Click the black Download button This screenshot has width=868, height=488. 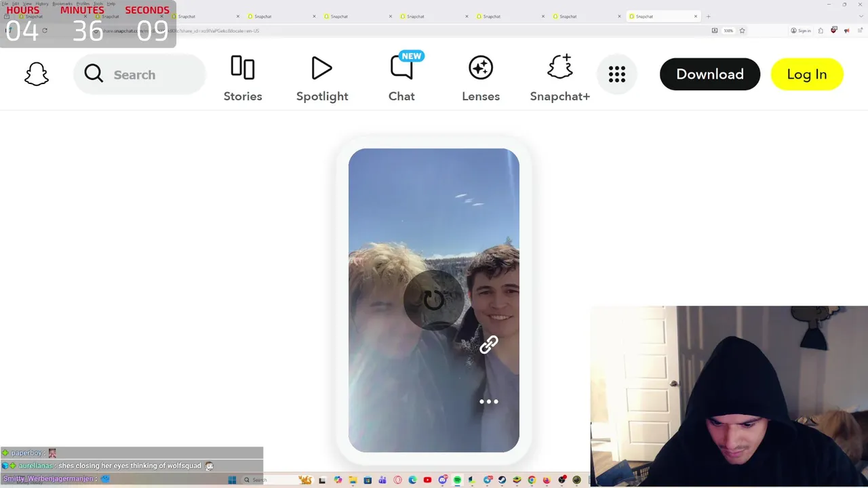click(x=710, y=74)
